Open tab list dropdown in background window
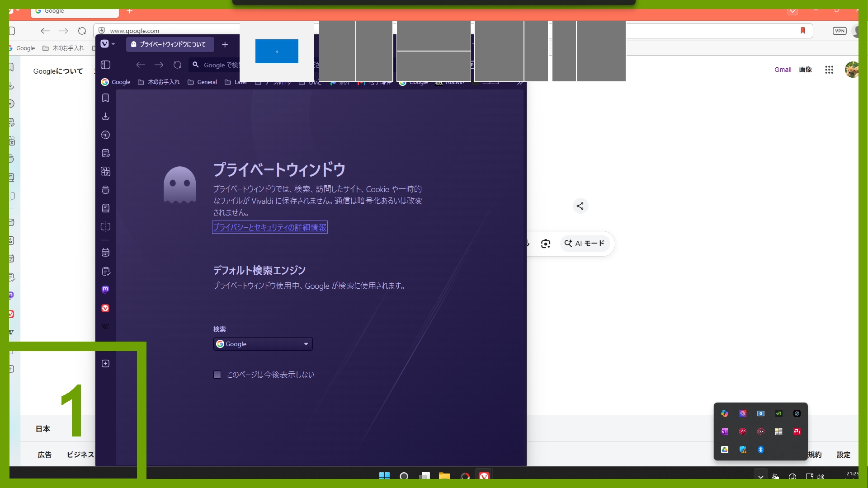Screen dimensions: 868x488 793,11
